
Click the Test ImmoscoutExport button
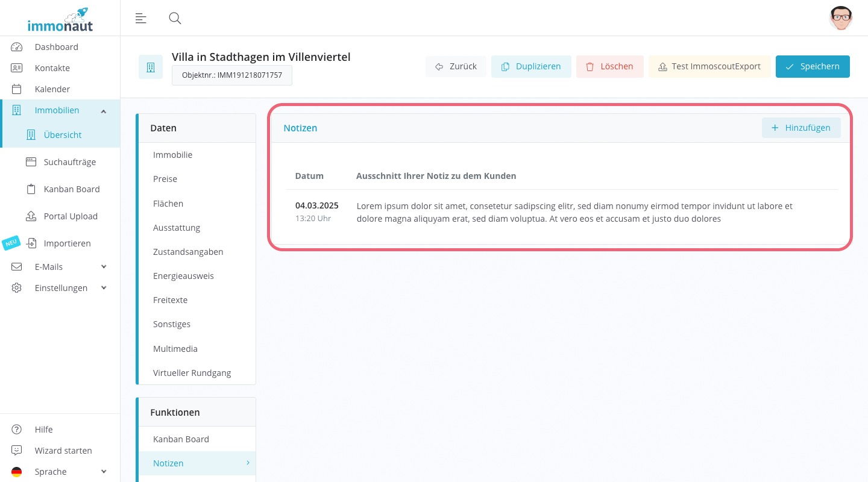point(709,66)
